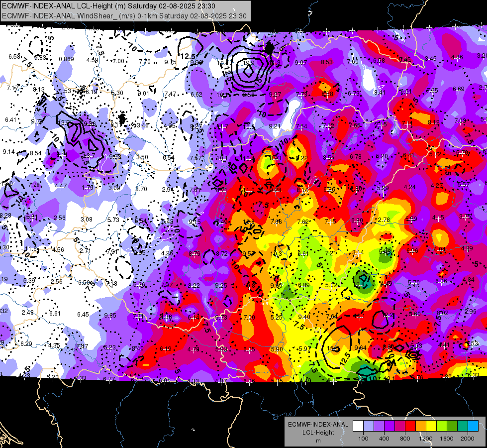
Task: Click the sky blue legend swatch
Action: point(473,426)
